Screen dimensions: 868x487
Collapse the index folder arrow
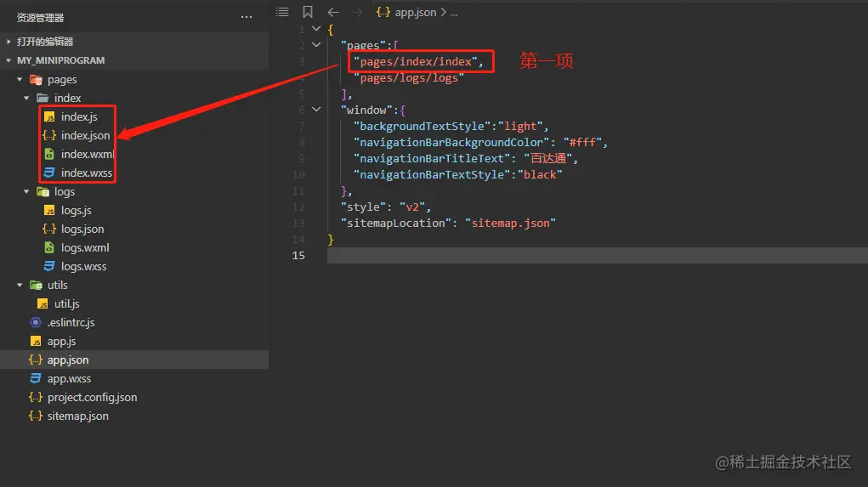[26, 98]
